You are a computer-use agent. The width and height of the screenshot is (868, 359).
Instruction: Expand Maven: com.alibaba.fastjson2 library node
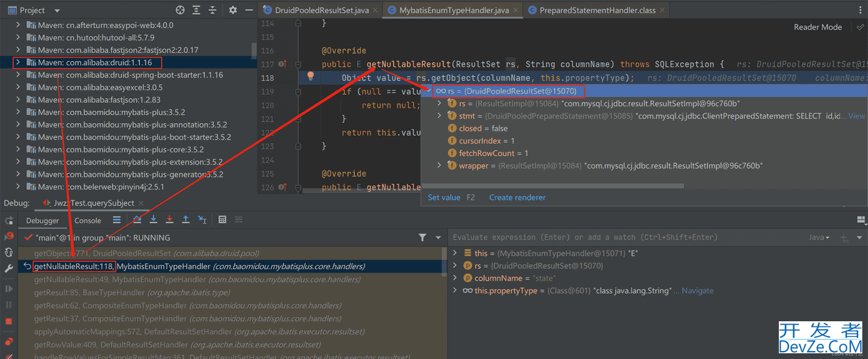click(18, 50)
